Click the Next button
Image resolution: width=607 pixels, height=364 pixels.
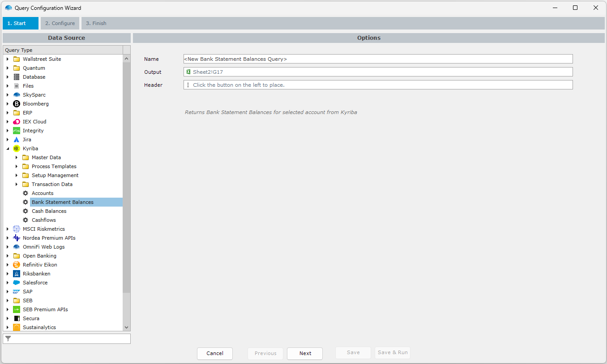coord(305,353)
